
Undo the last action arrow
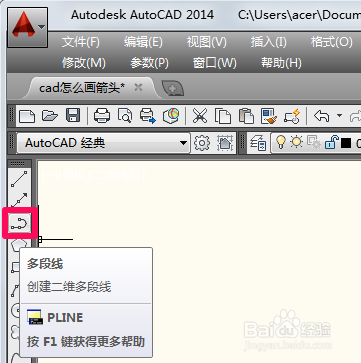321,116
